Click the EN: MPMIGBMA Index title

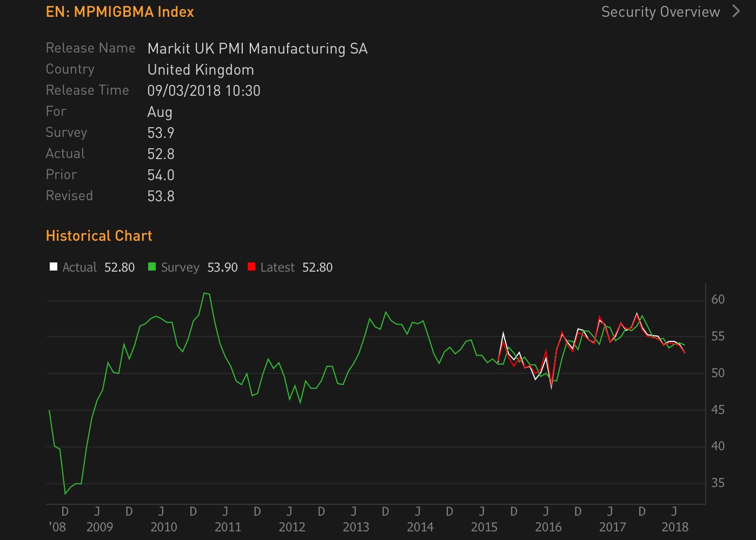(x=120, y=11)
